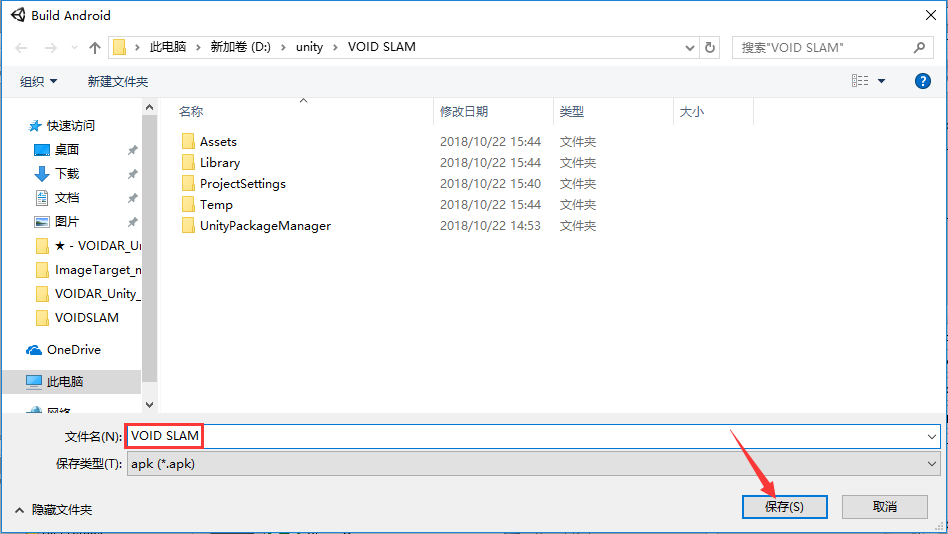Select 此电脑 in the address breadcrumb
This screenshot has height=534, width=948.
(x=168, y=47)
